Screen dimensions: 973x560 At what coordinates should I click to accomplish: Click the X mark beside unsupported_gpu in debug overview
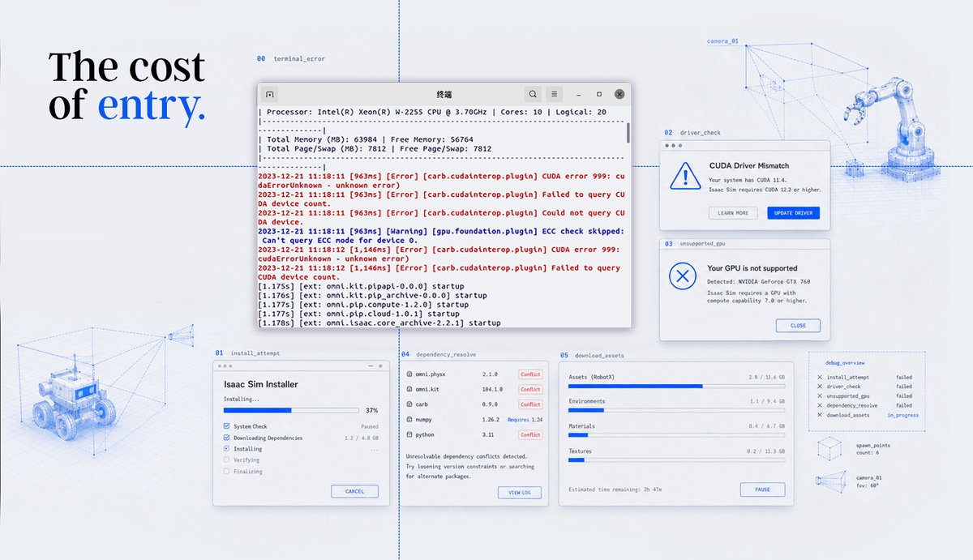820,396
